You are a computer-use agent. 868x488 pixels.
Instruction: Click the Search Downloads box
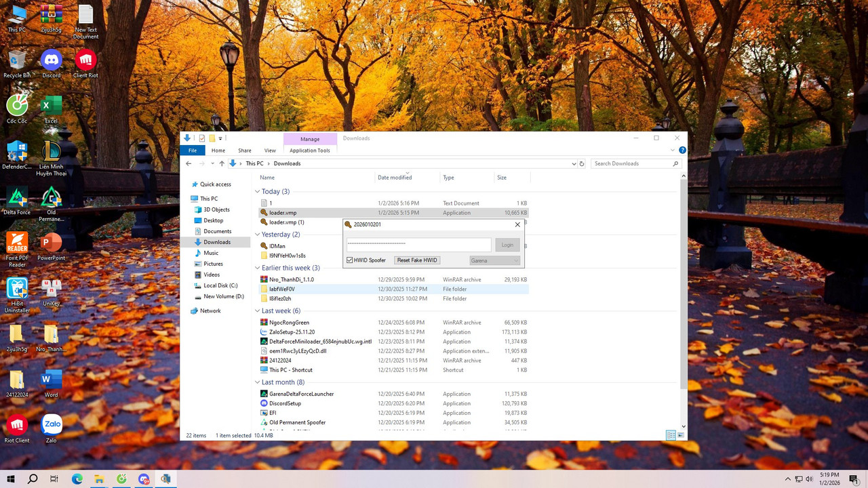tap(637, 163)
